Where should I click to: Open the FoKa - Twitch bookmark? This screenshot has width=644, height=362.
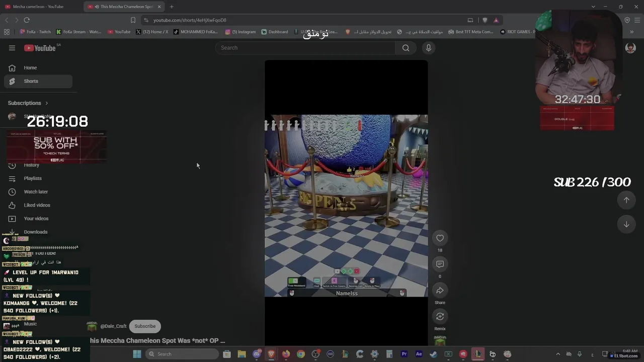click(35, 32)
